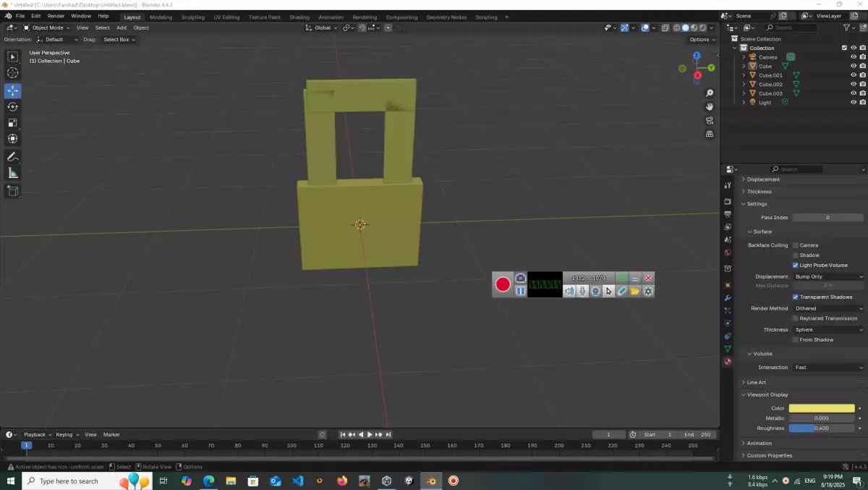Enable Backface Culling Camera checkbox

point(796,245)
